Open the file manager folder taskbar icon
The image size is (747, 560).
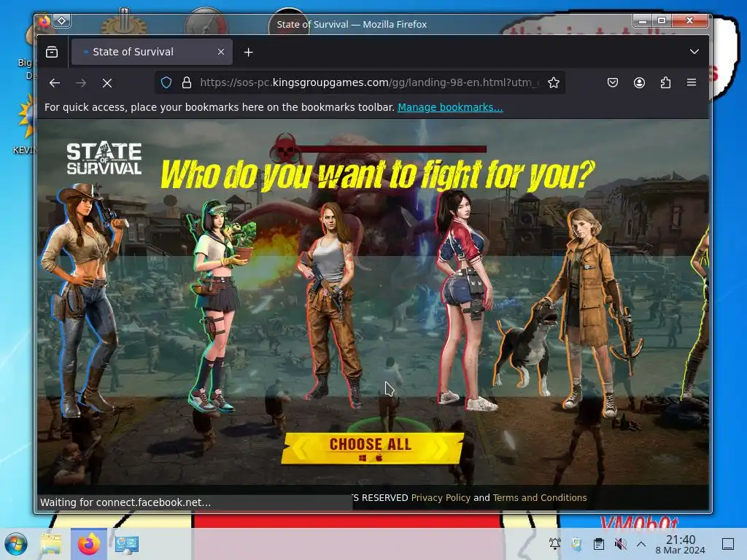(x=51, y=544)
